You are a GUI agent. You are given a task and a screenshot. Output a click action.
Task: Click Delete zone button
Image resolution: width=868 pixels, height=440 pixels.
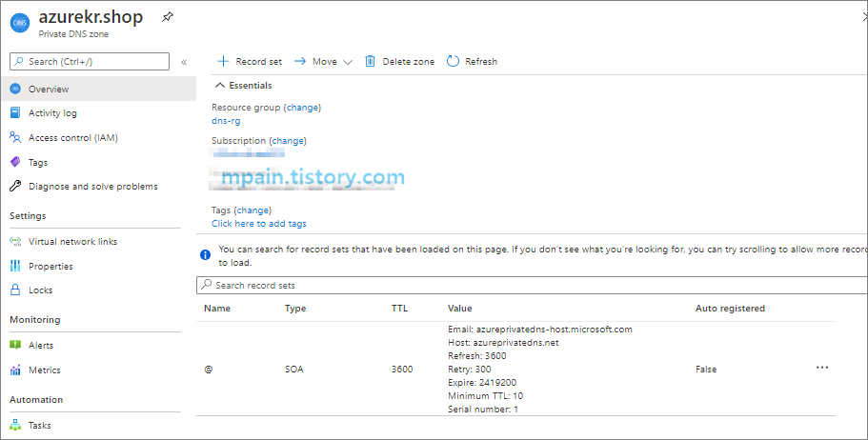pos(399,62)
